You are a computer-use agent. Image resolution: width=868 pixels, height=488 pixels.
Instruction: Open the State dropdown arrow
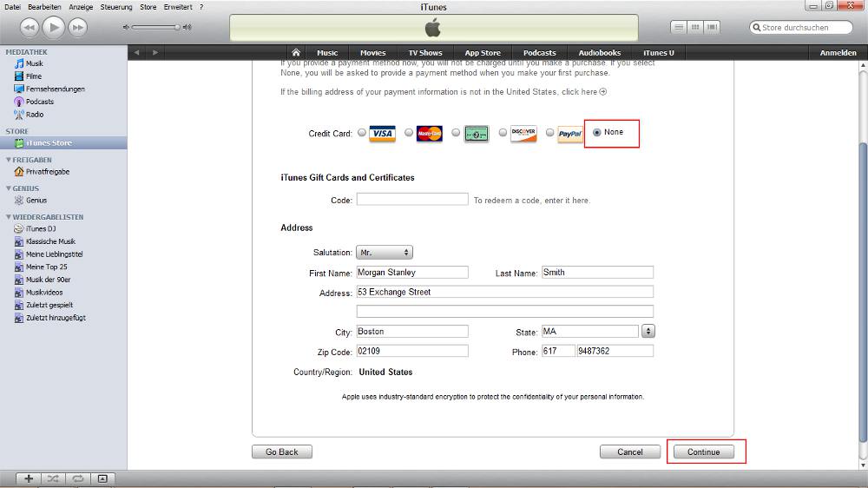(x=648, y=332)
